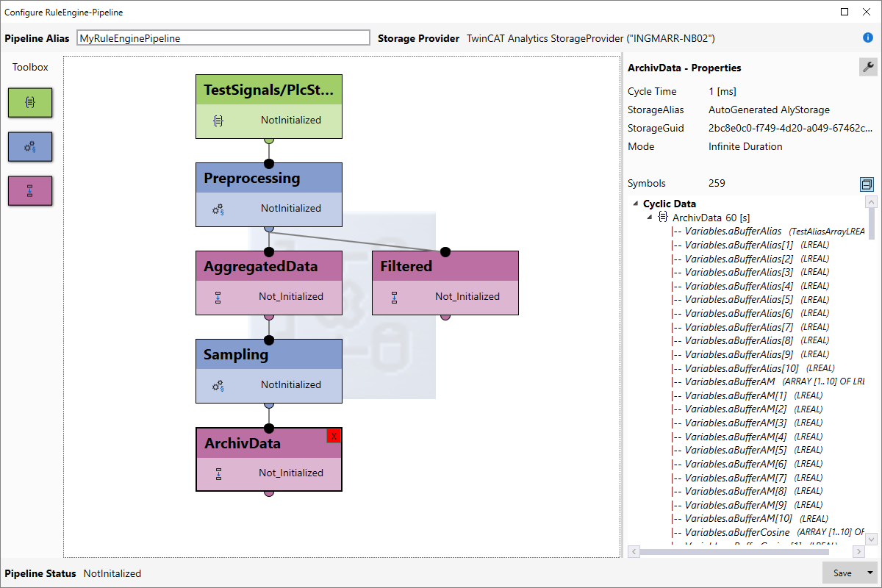Select the blue rule engine toolbox item
The image size is (882, 588).
[x=30, y=147]
